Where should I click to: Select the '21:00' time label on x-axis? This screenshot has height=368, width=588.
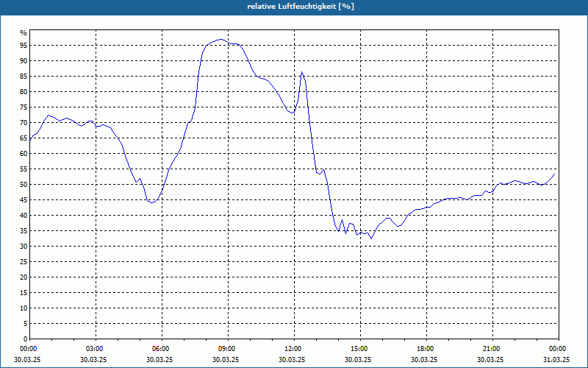492,349
